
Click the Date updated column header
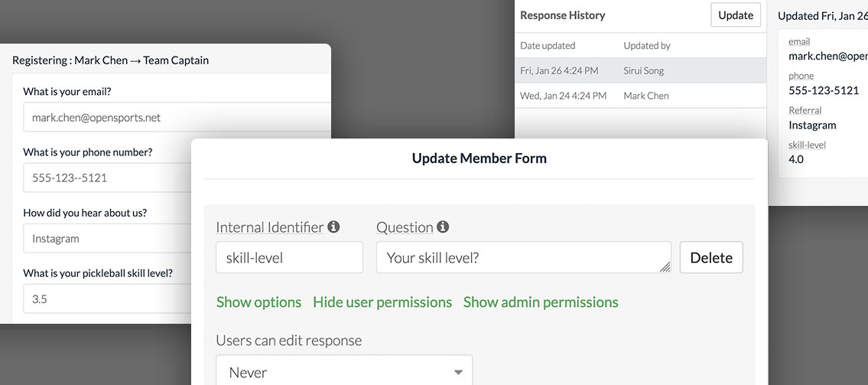(548, 46)
